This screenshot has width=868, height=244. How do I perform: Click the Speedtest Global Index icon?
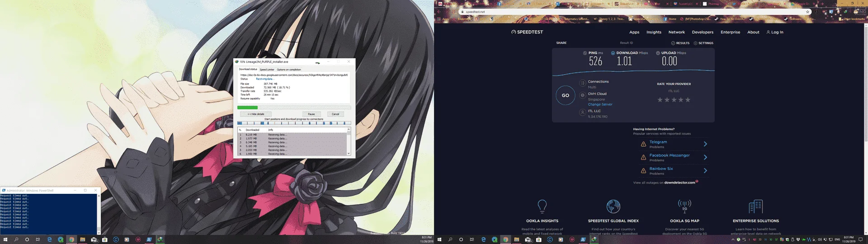pyautogui.click(x=613, y=206)
